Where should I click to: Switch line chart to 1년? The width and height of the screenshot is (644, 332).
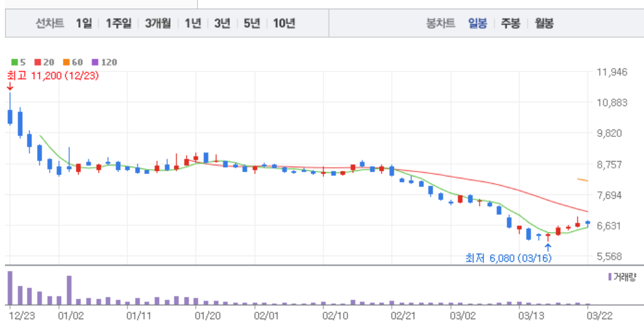coord(193,23)
